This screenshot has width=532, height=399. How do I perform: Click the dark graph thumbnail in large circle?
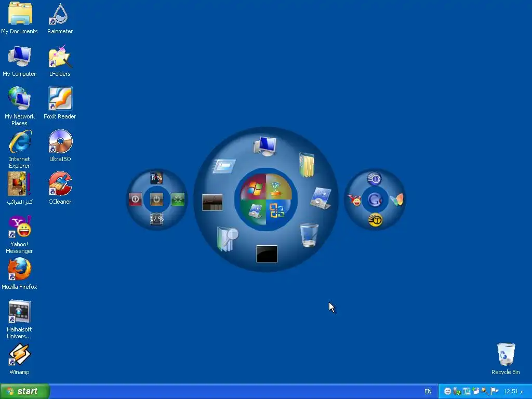(212, 203)
